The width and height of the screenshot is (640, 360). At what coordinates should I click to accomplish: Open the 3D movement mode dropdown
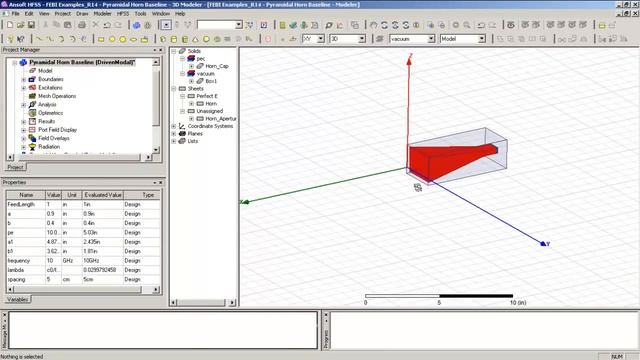(347, 39)
